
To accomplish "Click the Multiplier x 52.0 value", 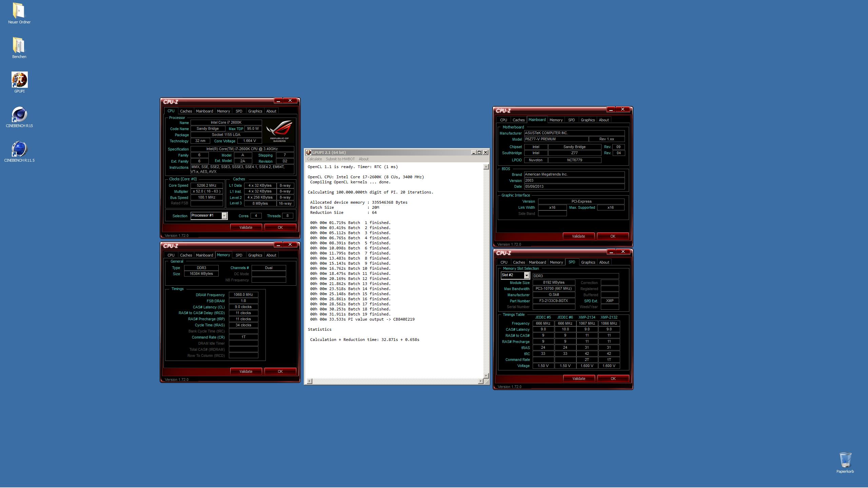I will [x=206, y=191].
